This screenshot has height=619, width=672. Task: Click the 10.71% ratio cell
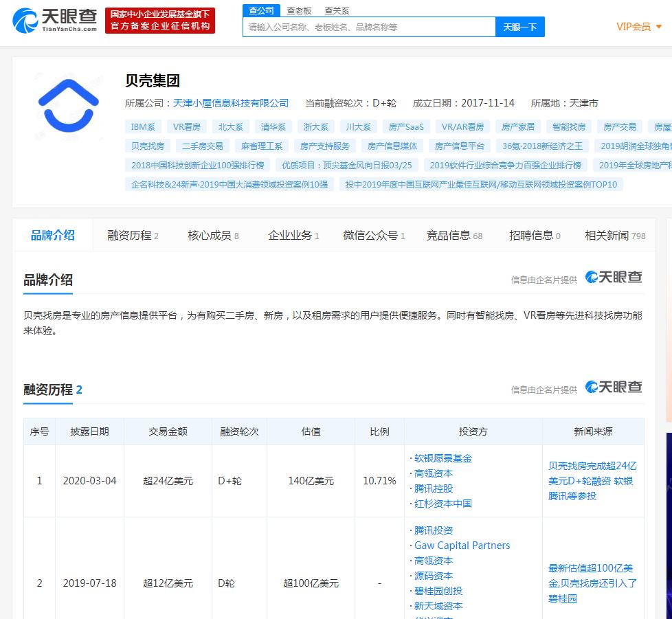(x=379, y=481)
